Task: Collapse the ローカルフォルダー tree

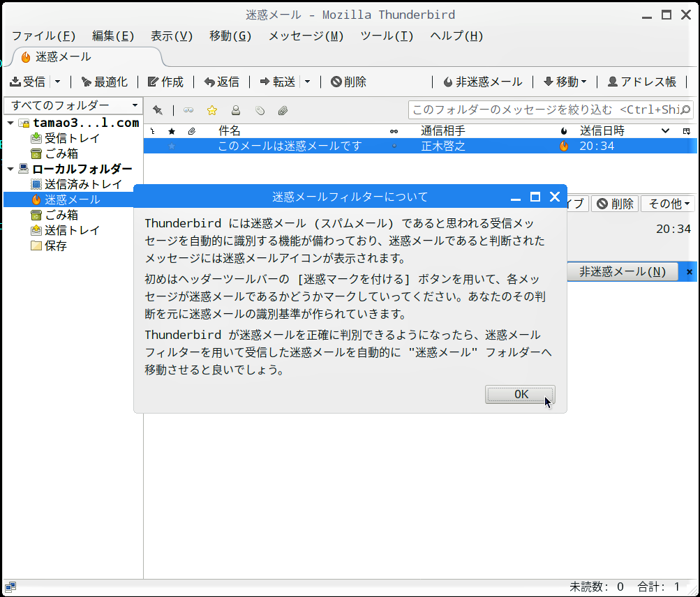Action: pyautogui.click(x=10, y=169)
